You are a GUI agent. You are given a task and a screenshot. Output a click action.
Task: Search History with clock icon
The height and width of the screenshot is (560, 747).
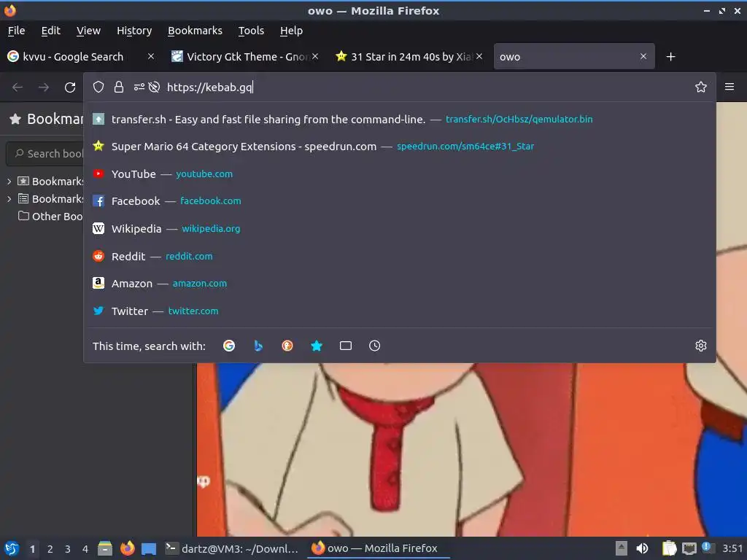374,346
